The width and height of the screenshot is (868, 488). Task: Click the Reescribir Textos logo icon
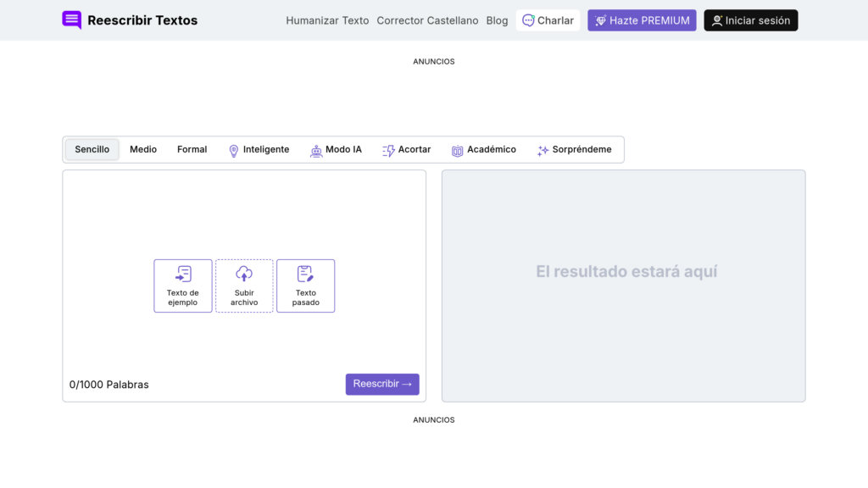tap(71, 19)
